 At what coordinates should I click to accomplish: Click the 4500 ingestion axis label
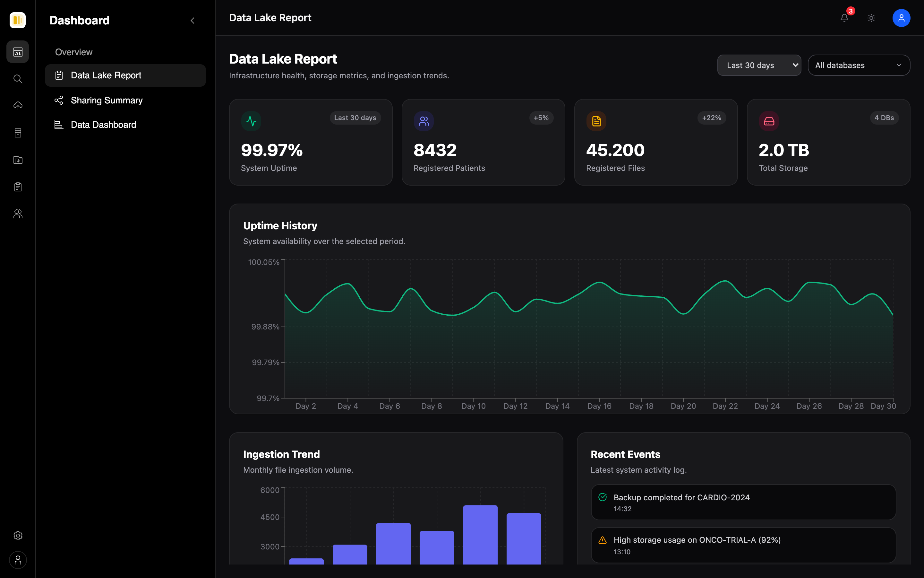(270, 517)
